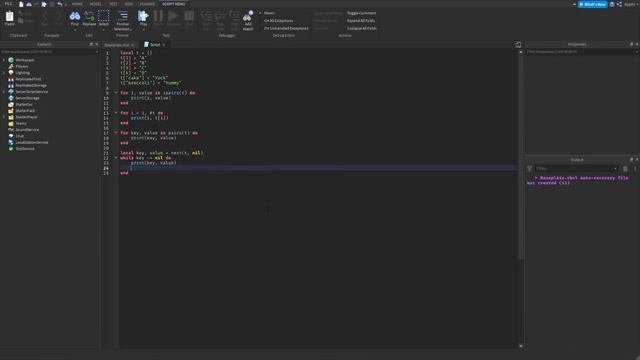Expand the Workspace tree node
This screenshot has height=360, width=640.
[x=4, y=60]
